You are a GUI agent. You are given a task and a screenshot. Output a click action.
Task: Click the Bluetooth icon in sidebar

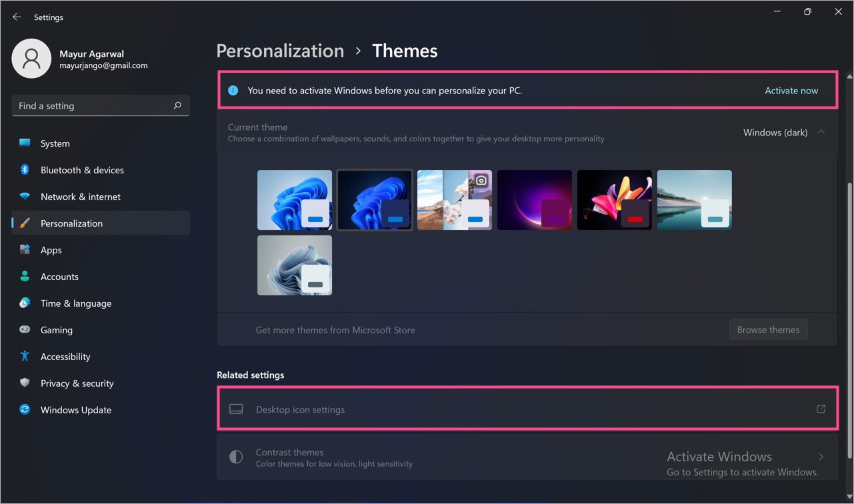25,170
